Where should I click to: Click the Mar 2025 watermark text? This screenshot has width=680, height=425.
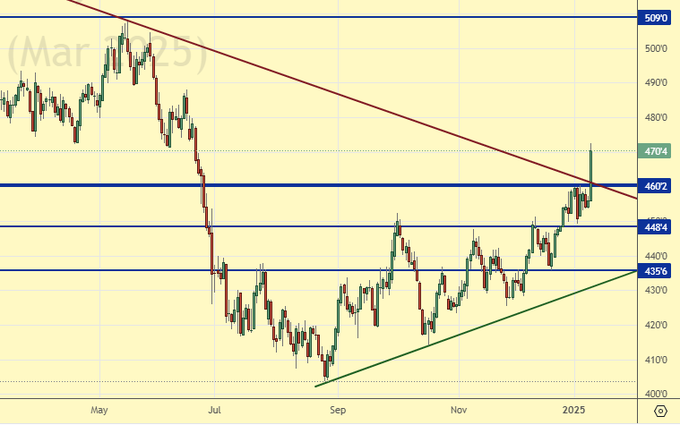(x=105, y=52)
